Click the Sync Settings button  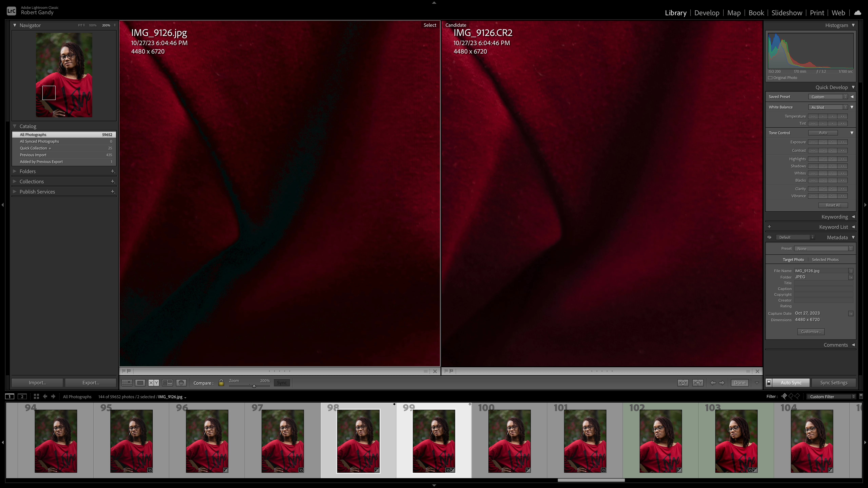[834, 383]
